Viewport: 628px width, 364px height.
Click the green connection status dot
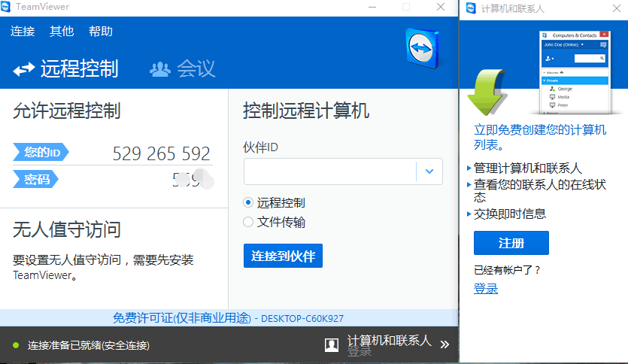click(x=15, y=345)
